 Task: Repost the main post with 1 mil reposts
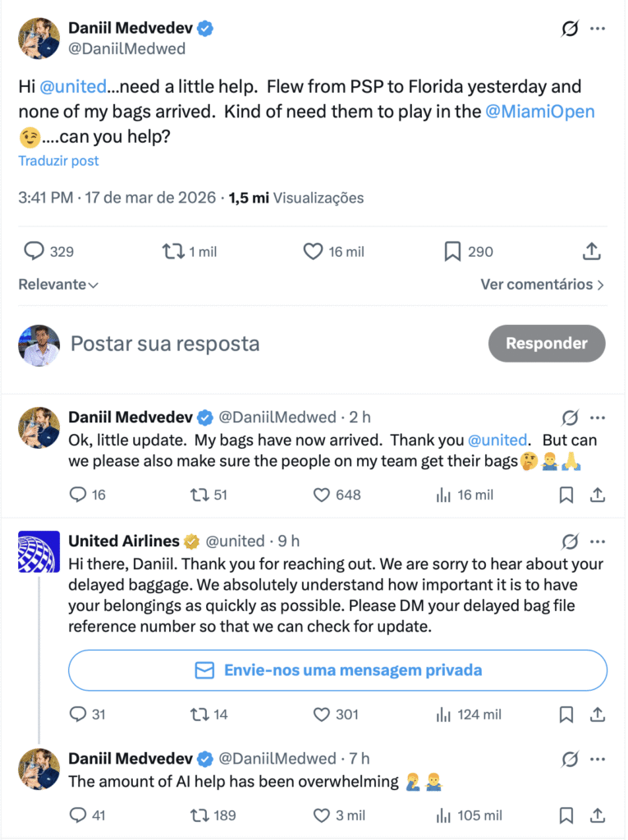click(x=173, y=252)
